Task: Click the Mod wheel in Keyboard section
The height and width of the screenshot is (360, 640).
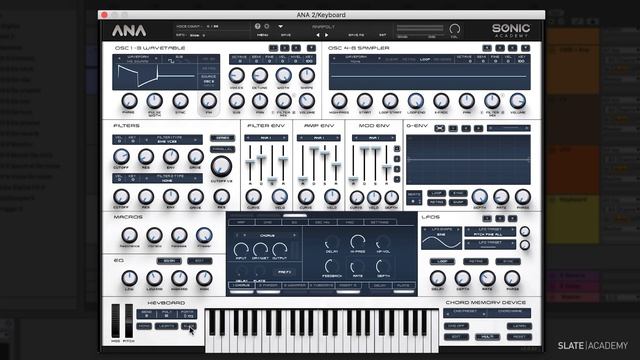Action: [x=116, y=320]
